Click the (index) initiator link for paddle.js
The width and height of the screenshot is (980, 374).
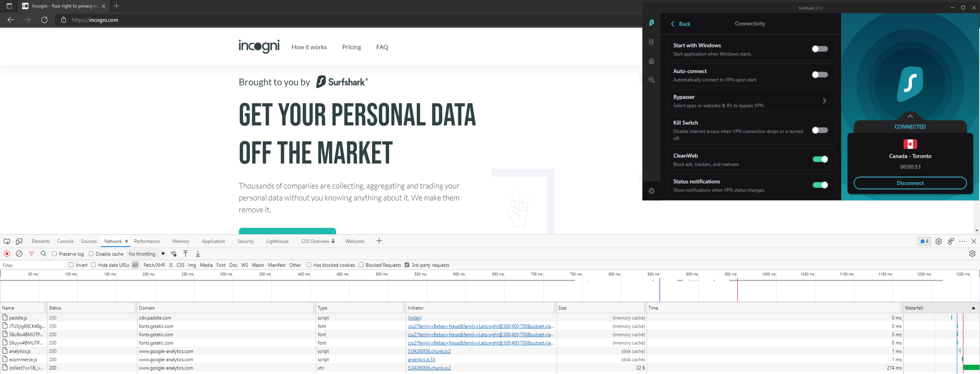[415, 318]
